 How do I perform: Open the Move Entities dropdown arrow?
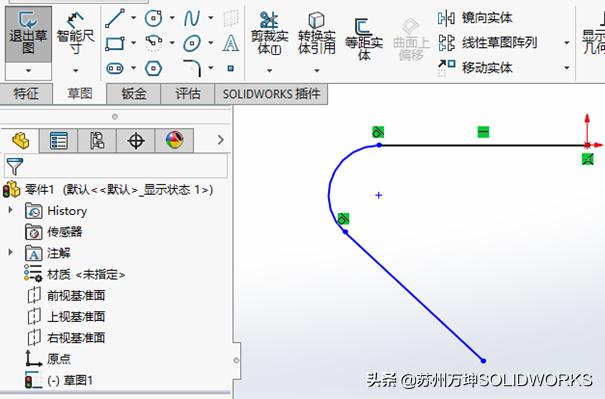point(567,68)
